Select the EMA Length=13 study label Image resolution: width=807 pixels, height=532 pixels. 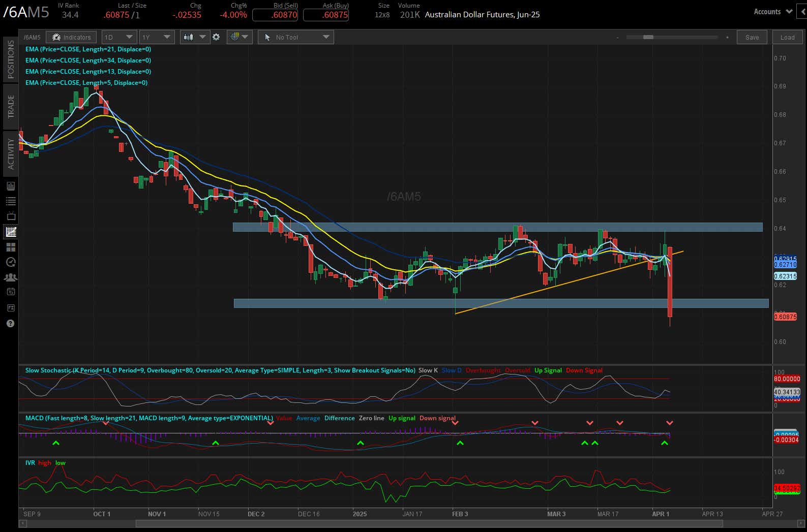click(x=88, y=72)
